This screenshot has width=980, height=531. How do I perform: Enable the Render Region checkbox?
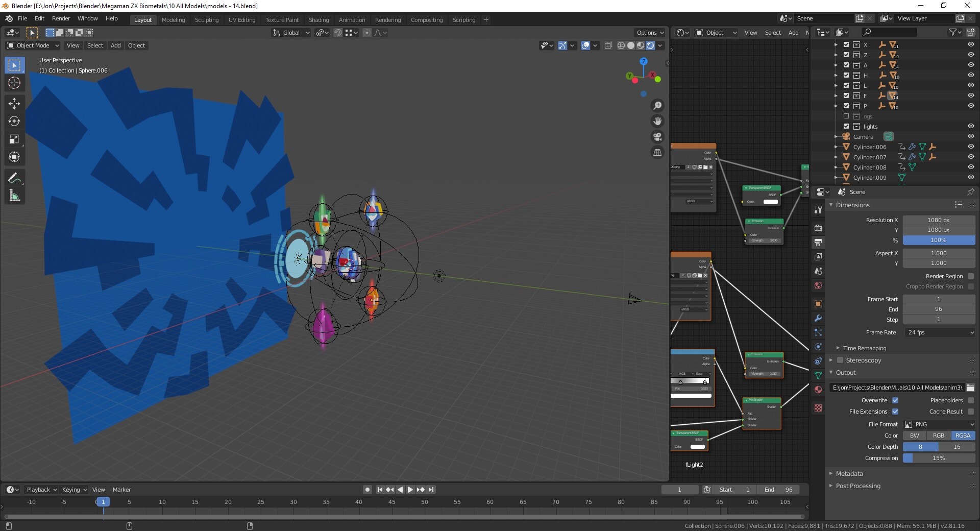pos(971,276)
